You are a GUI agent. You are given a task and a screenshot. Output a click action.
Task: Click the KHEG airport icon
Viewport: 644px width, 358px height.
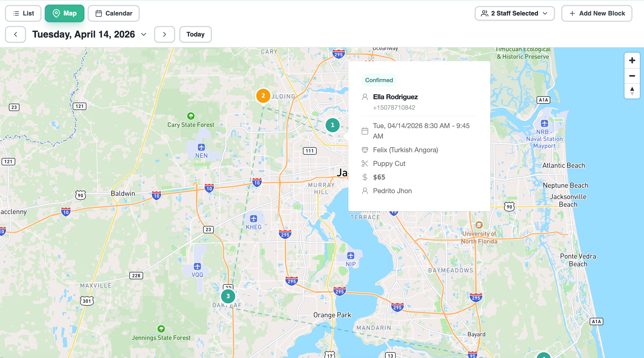[x=253, y=219]
